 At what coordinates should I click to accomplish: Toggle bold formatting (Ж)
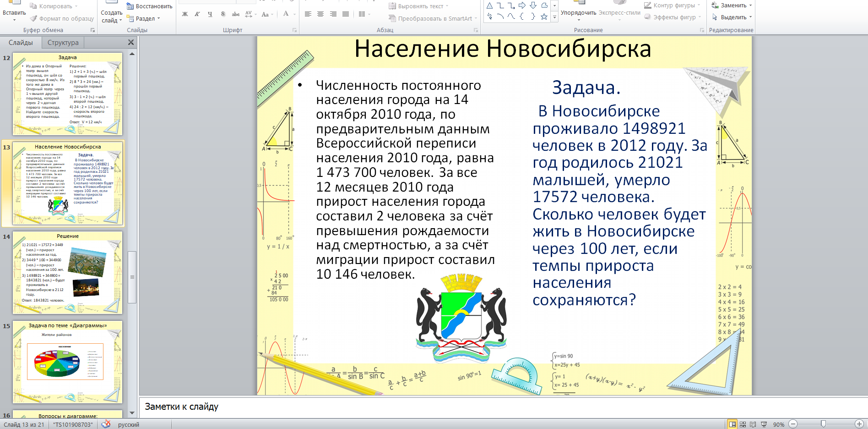pos(185,14)
